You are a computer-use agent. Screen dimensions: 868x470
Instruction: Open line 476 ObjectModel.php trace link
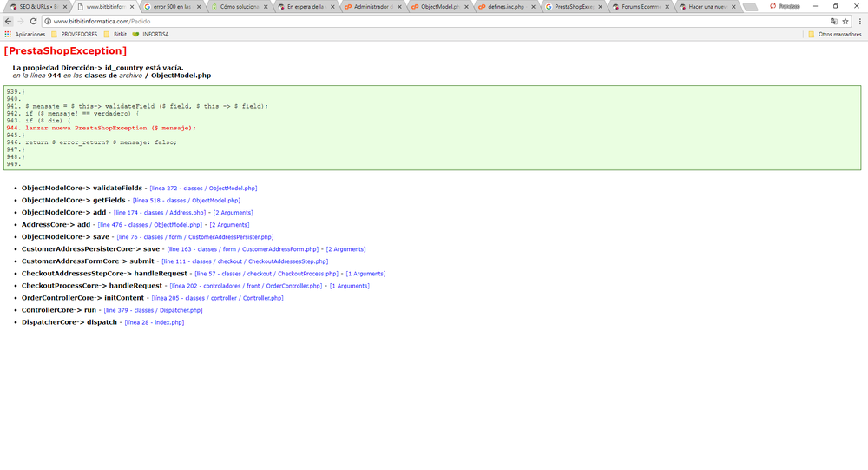pyautogui.click(x=150, y=225)
